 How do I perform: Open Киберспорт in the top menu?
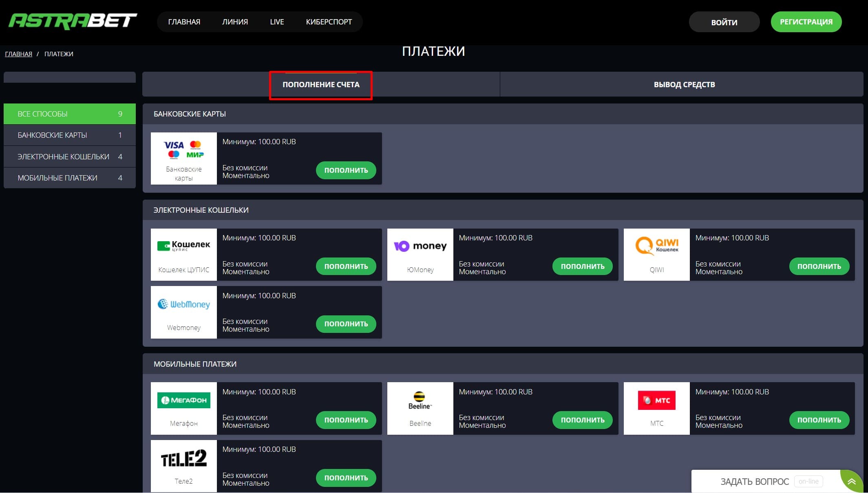click(329, 22)
